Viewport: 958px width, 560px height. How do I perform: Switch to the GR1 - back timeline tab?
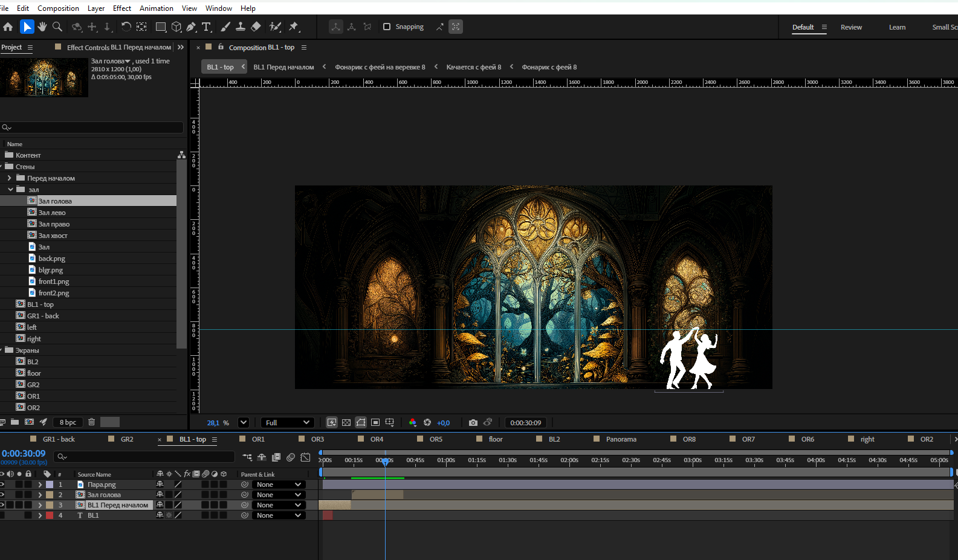coord(59,439)
